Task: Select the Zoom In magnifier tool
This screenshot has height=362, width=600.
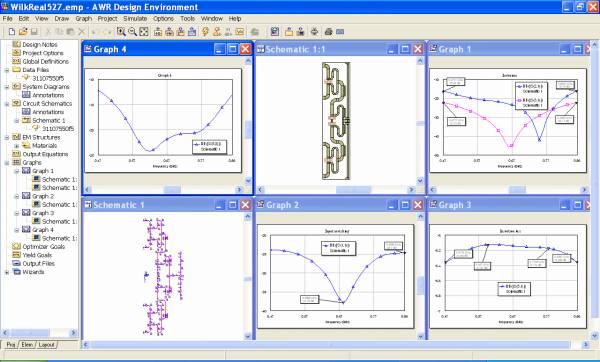Action: point(121,32)
